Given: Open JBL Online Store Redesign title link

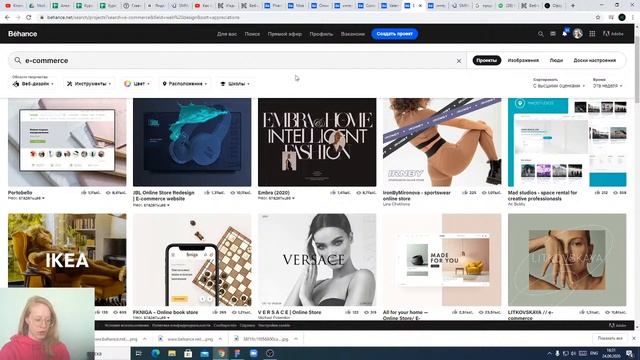Looking at the screenshot, I should 164,196.
